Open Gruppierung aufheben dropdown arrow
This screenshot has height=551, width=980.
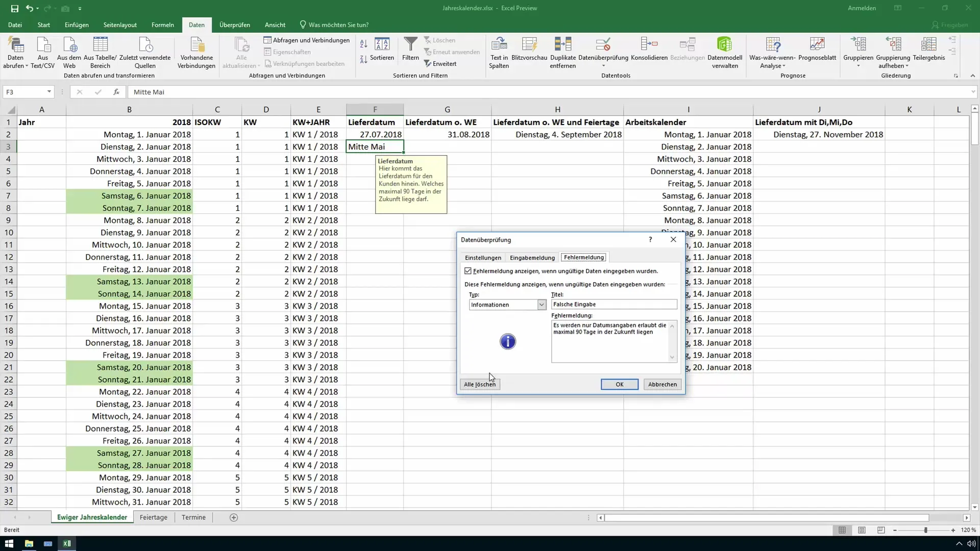pos(907,66)
